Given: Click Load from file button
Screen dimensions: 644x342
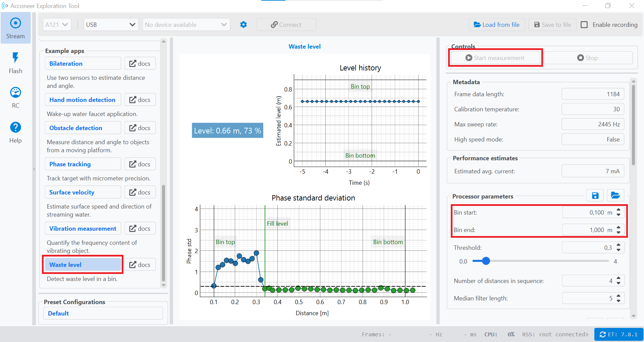Looking at the screenshot, I should tap(497, 24).
